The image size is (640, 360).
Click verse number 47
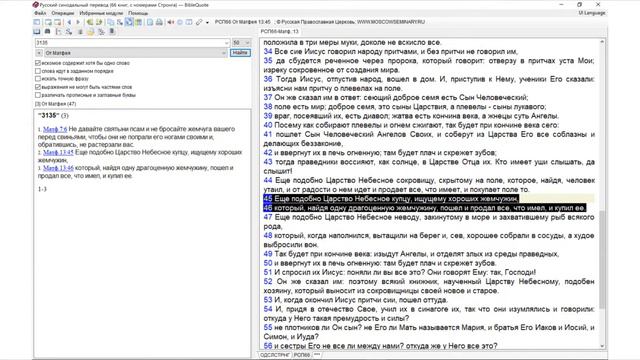click(268, 217)
